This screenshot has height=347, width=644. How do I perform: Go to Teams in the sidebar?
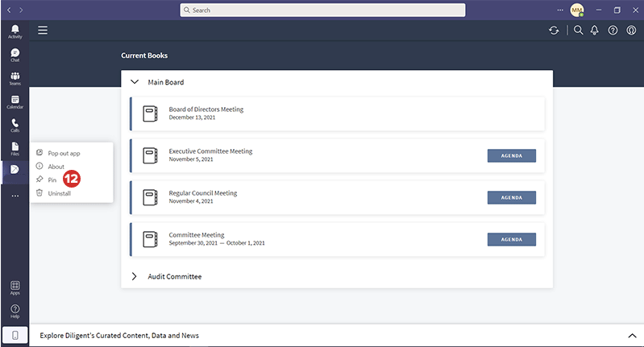15,78
